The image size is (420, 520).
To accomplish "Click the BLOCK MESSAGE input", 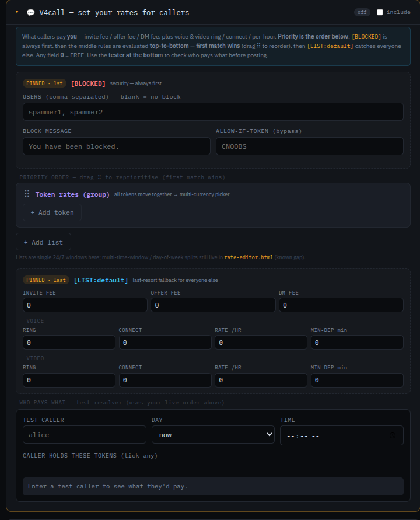I will 116,146.
